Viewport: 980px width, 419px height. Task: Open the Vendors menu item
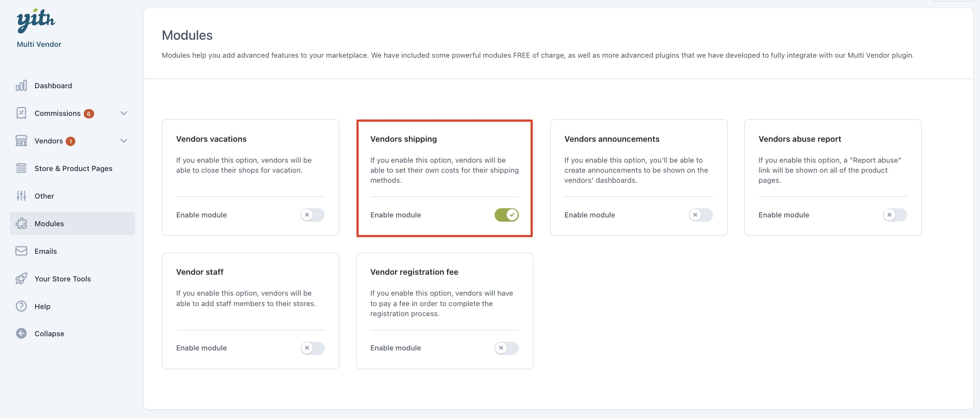(x=72, y=141)
